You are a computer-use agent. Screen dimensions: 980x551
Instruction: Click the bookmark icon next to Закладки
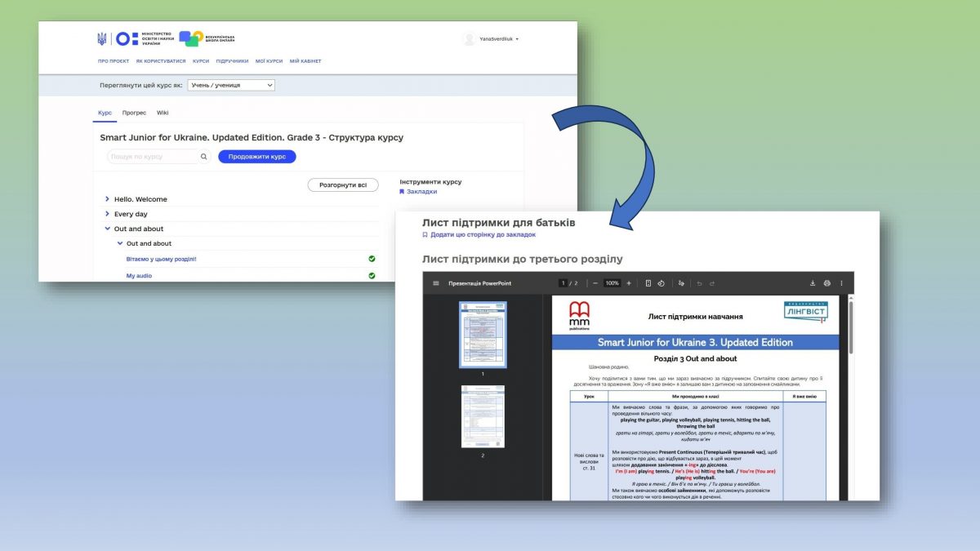(x=402, y=192)
